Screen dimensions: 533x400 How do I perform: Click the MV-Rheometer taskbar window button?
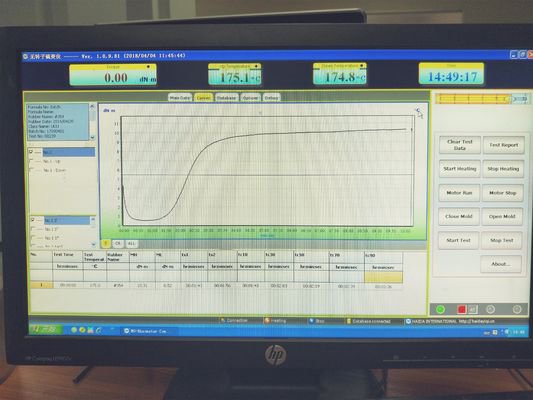point(149,331)
